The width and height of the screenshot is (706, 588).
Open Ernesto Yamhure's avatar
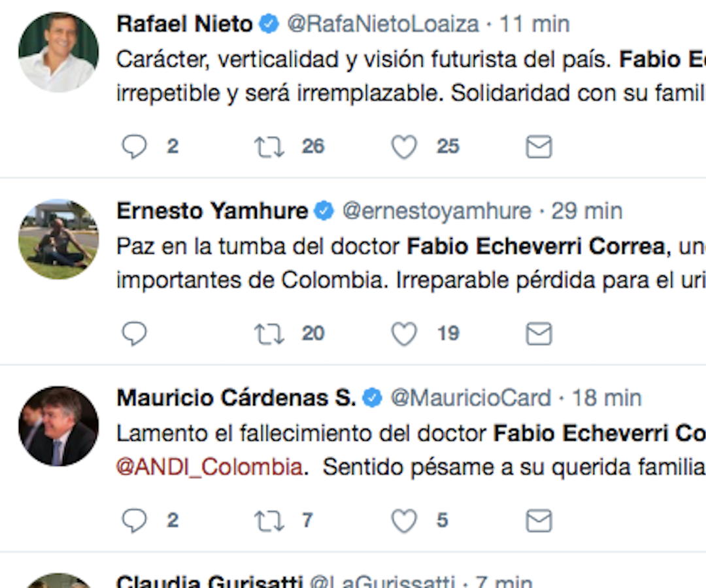tap(58, 239)
